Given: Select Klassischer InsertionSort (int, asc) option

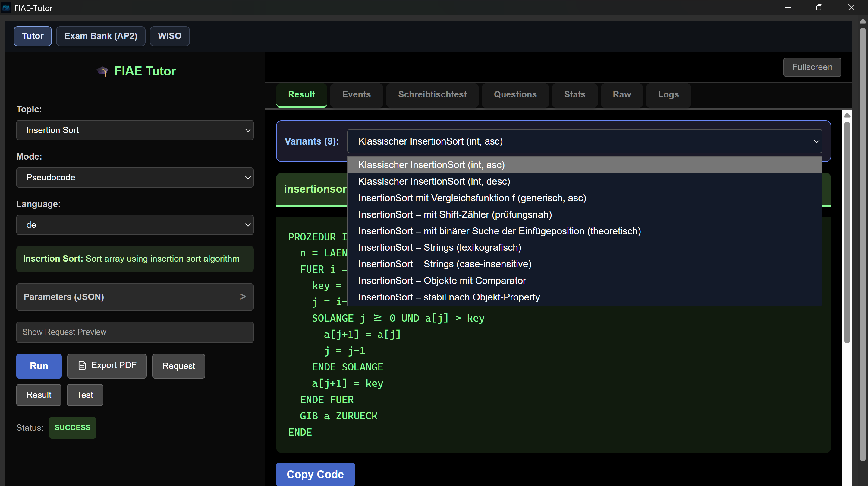Looking at the screenshot, I should click(584, 165).
